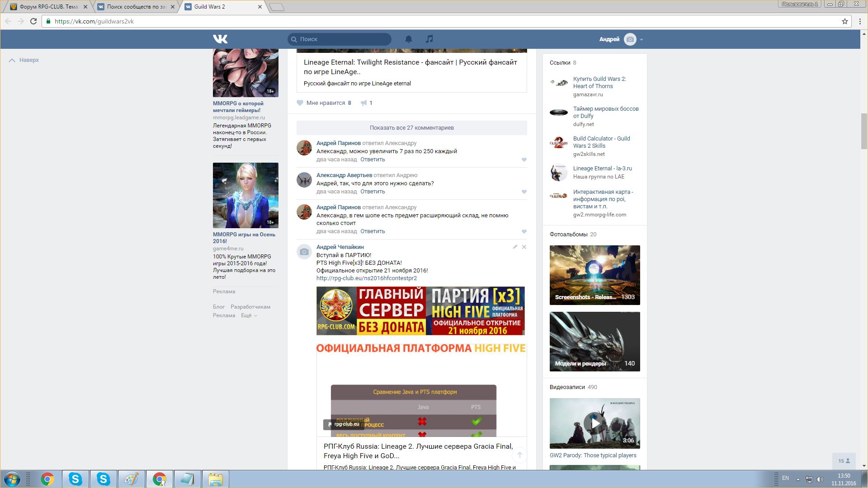Reply to Александр Авертьев's comment
868x488 pixels.
[373, 192]
